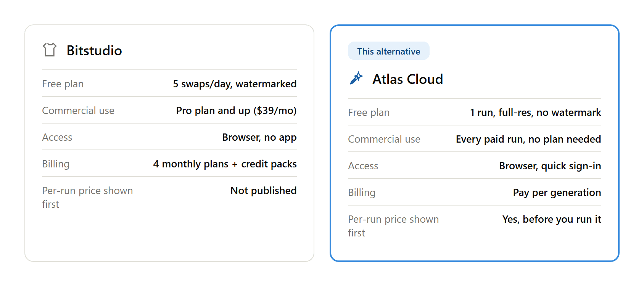Click the 'This alternative' badge
The width and height of the screenshot is (644, 286).
click(x=388, y=51)
